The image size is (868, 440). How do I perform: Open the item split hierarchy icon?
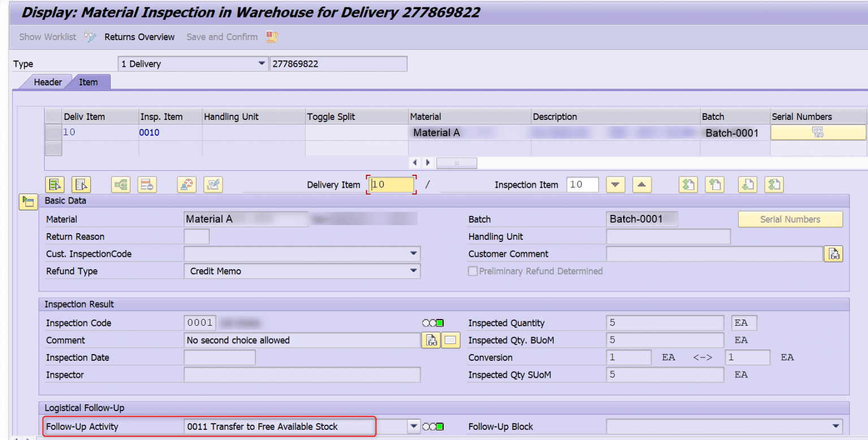[x=120, y=184]
